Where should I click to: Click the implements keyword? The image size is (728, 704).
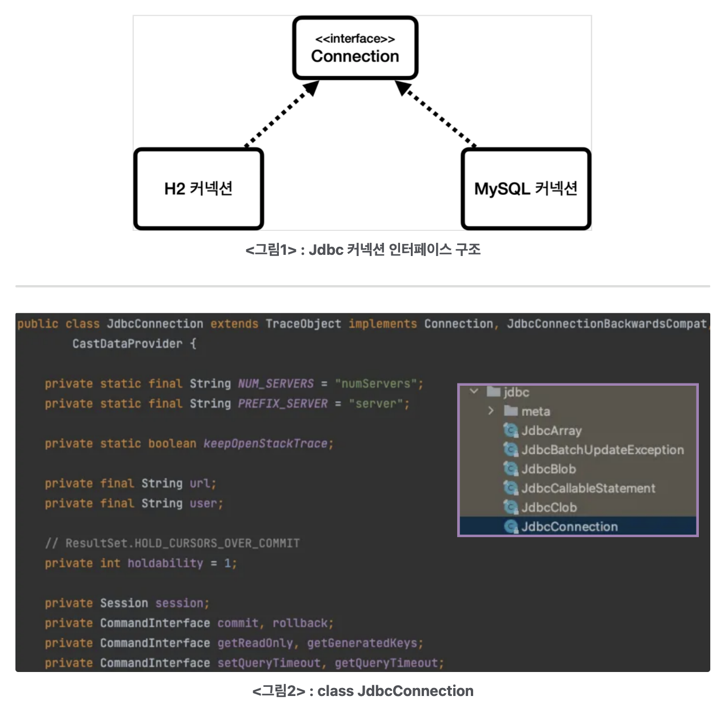click(383, 324)
